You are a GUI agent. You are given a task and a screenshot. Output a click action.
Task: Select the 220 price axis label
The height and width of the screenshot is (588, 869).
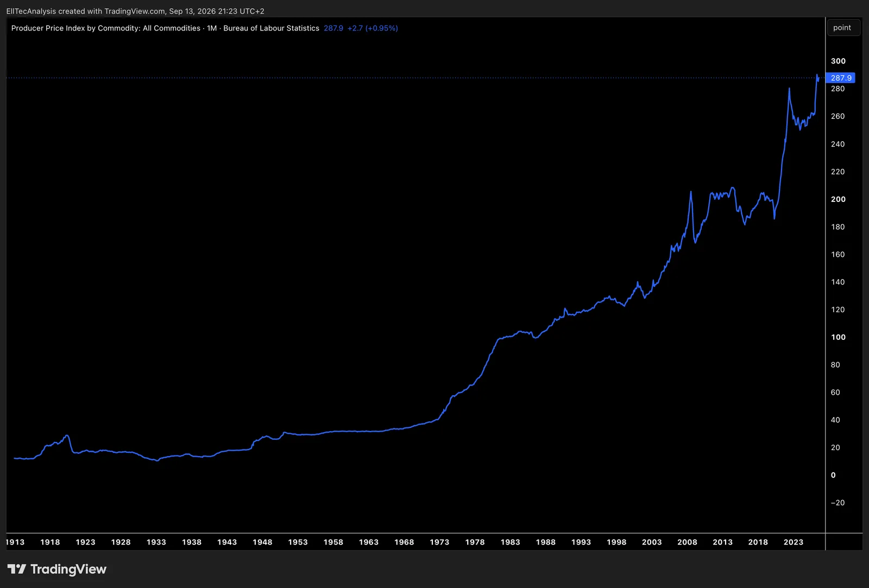(838, 172)
